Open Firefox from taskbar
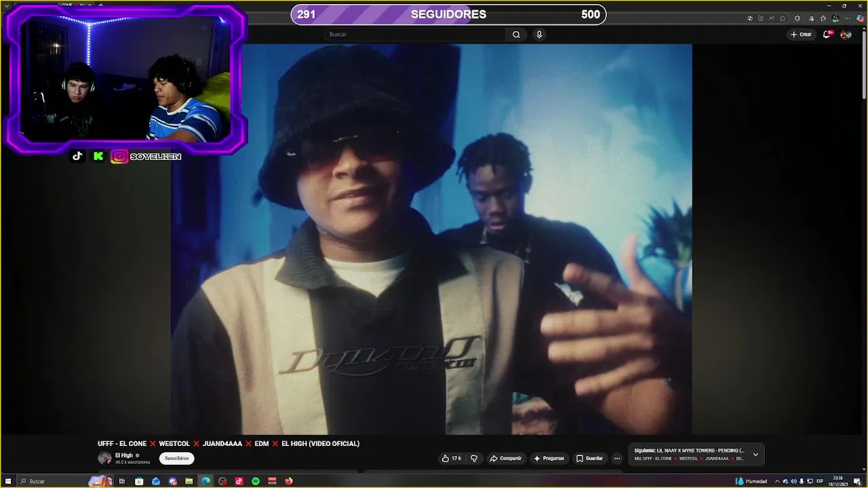This screenshot has width=868, height=488. coord(289,481)
